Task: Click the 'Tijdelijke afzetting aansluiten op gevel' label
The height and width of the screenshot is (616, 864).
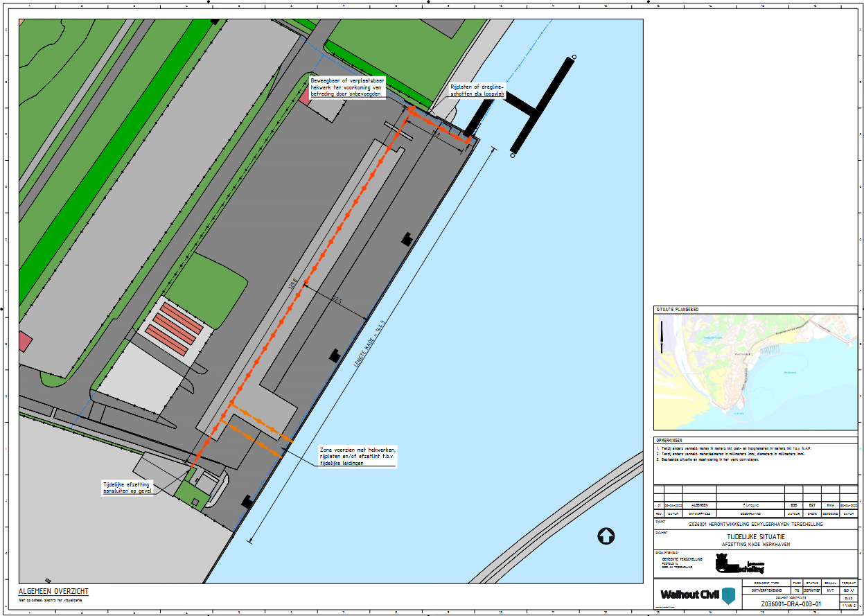Action: (x=127, y=487)
